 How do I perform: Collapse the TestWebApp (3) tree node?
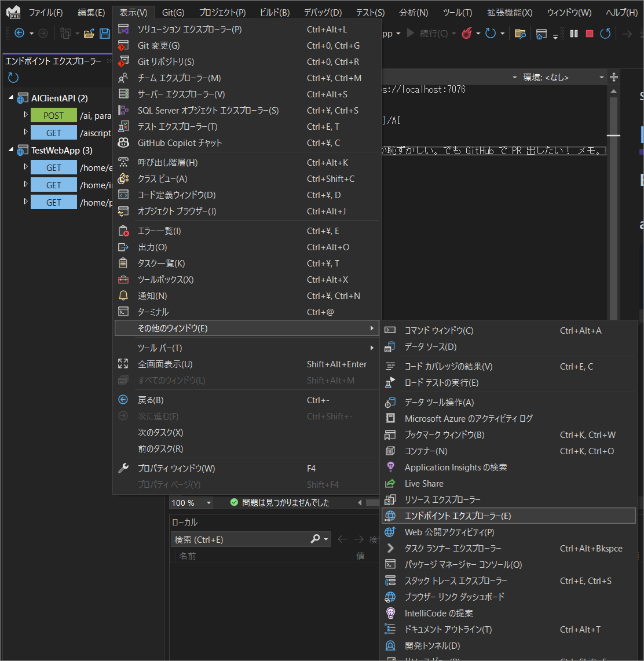(x=11, y=149)
